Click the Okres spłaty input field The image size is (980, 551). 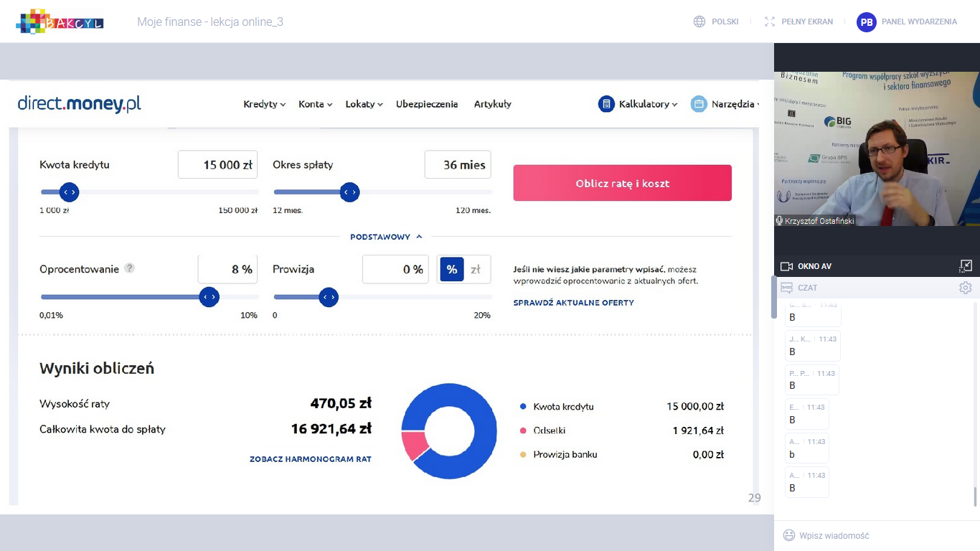[458, 165]
